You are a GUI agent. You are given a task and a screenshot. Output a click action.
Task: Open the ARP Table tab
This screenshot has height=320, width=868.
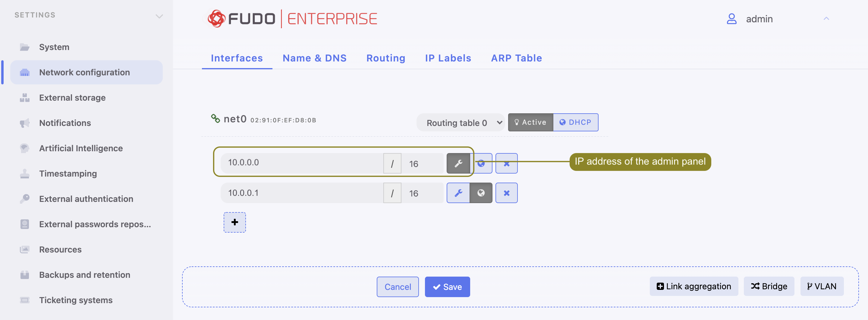516,58
